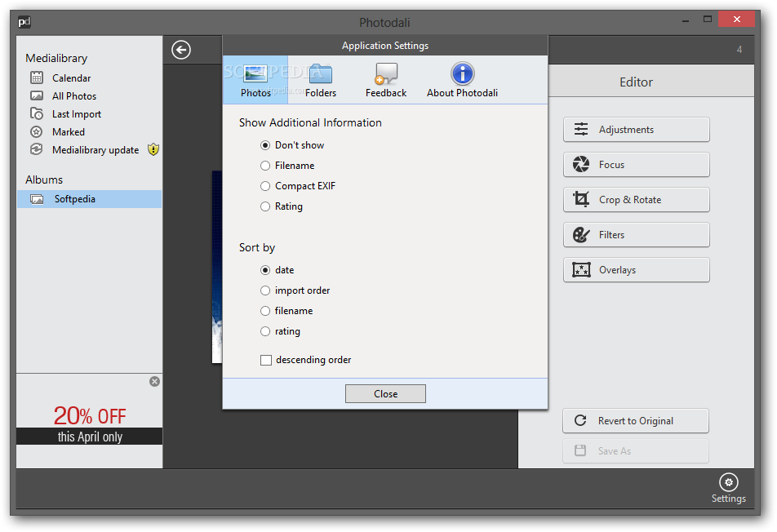This screenshot has width=777, height=532.
Task: Open the About Photodali tab
Action: coord(462,80)
